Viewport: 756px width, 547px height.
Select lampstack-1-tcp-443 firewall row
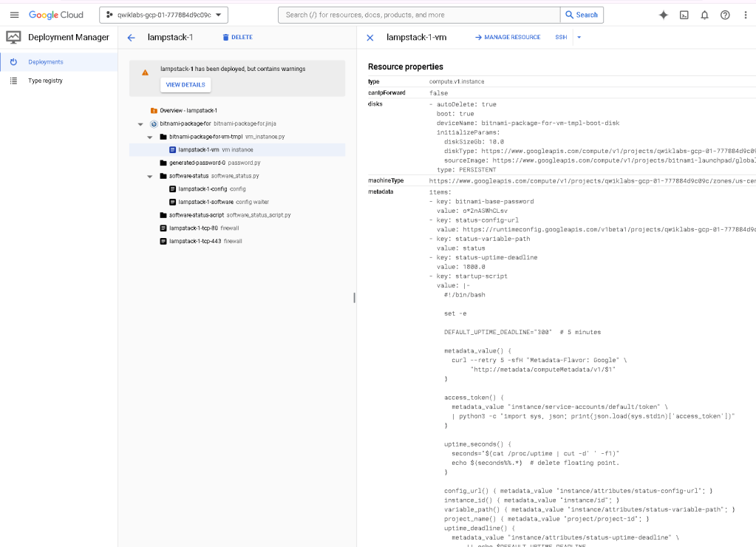pos(237,241)
